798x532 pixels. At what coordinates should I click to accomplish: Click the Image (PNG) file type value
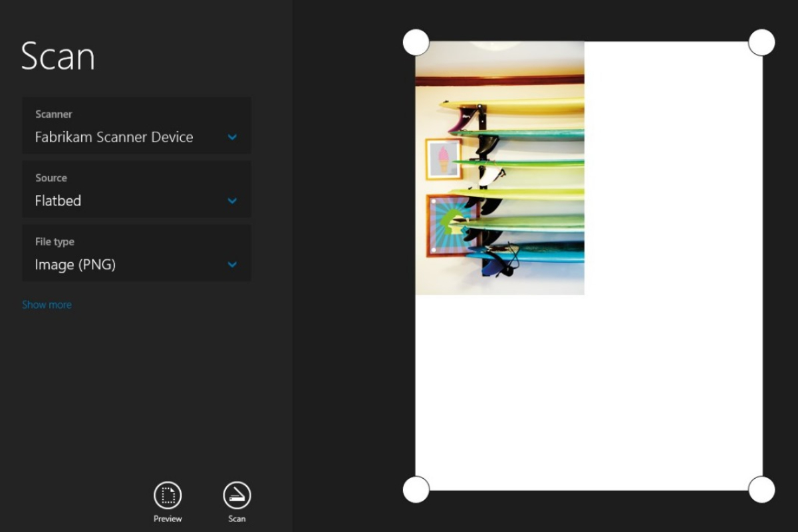(x=75, y=265)
